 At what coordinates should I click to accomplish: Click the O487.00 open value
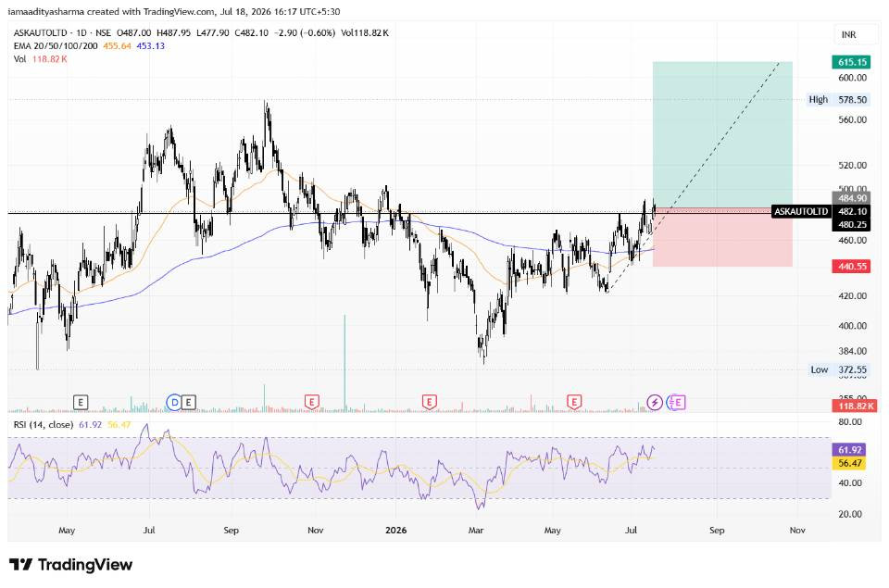pyautogui.click(x=133, y=33)
